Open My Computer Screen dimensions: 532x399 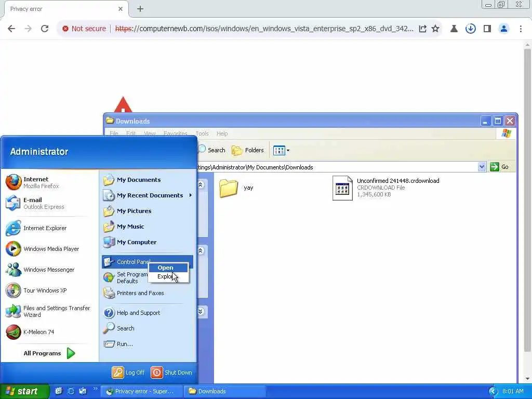(148, 242)
